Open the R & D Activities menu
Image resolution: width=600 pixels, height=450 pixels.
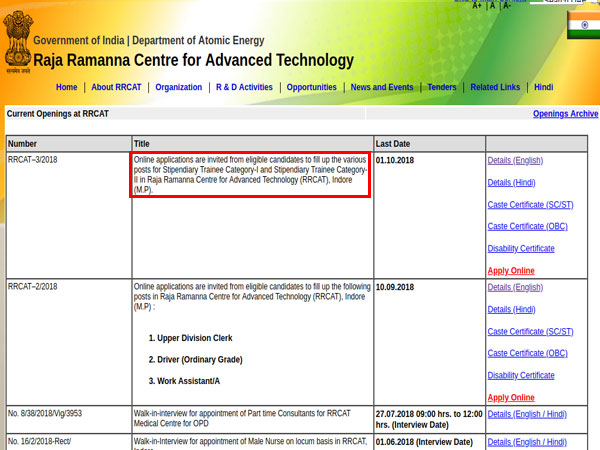pos(244,87)
